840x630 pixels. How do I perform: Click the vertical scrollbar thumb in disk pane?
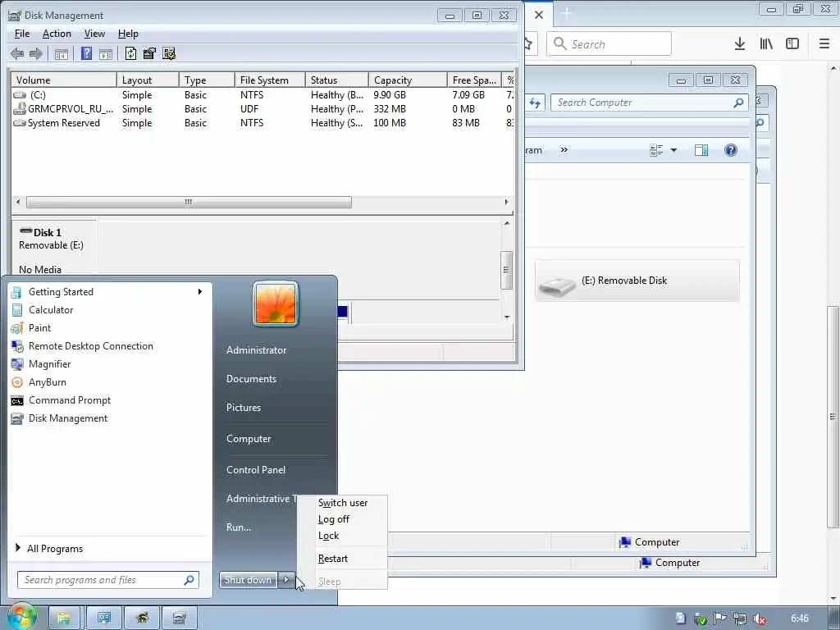506,270
